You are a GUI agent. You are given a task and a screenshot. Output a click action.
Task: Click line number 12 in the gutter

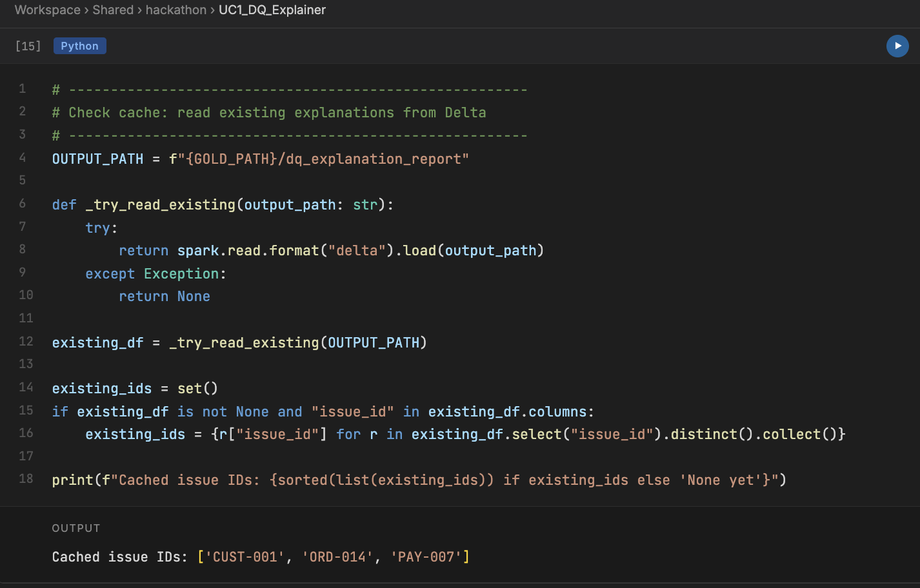(x=26, y=342)
